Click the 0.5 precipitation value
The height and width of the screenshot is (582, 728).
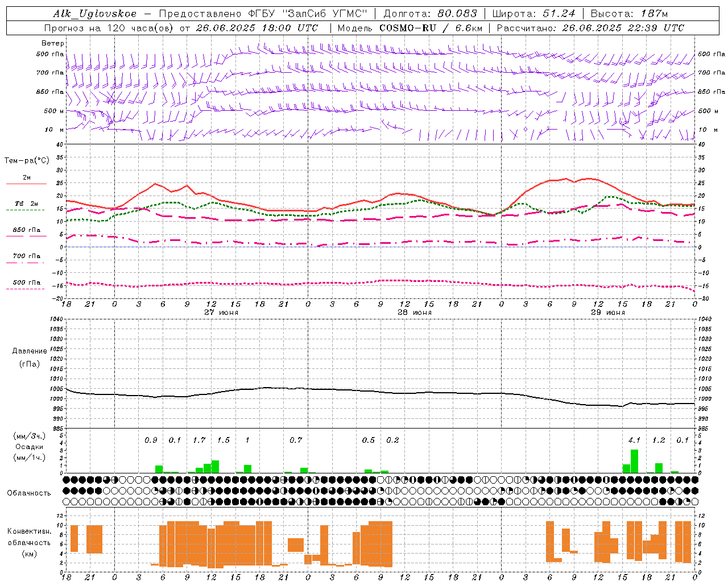[369, 440]
